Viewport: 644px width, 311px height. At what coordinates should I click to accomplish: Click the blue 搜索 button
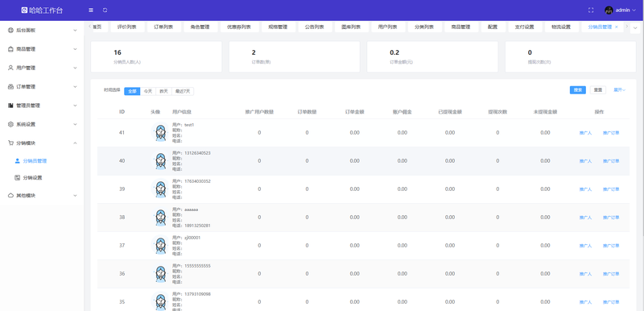pyautogui.click(x=577, y=90)
